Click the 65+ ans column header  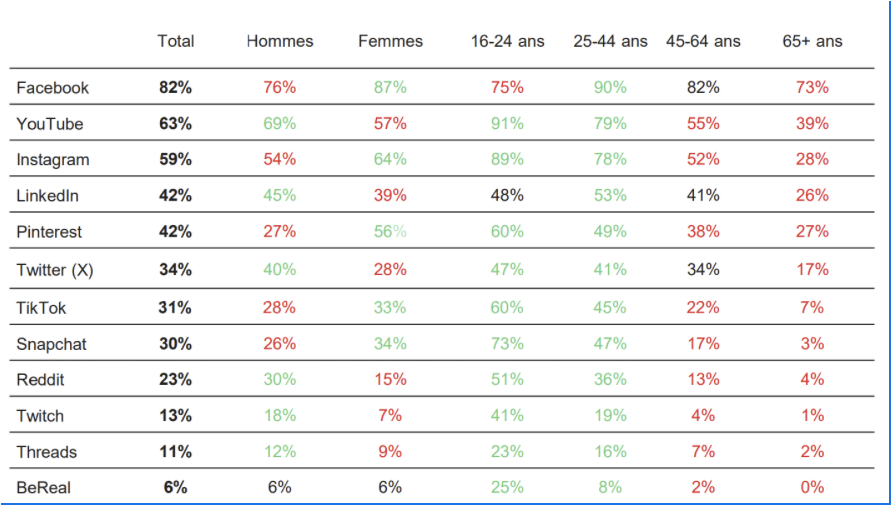[812, 41]
